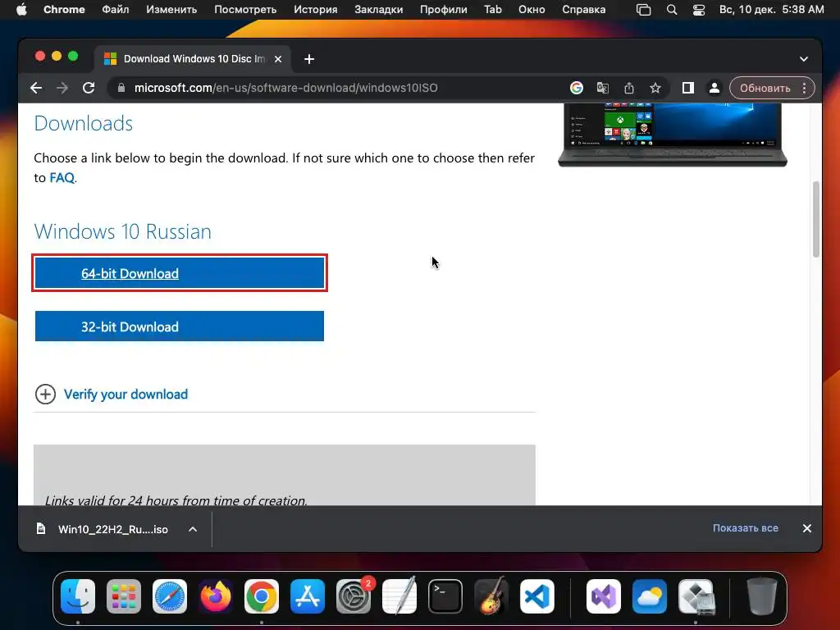Open GarageBand from the Dock
Screen dimensions: 840x630
[491, 596]
